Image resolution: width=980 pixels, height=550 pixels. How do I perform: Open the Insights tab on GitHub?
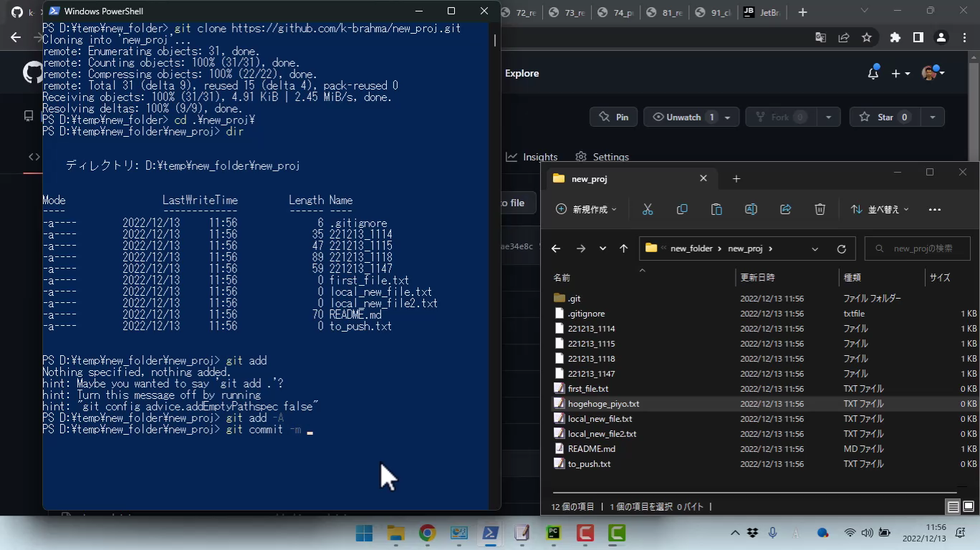(532, 157)
